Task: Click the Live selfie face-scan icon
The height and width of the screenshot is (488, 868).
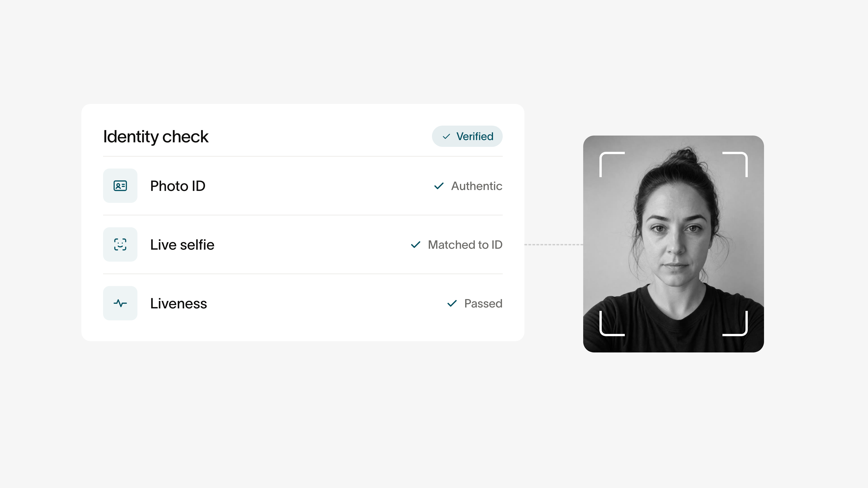Action: coord(120,244)
